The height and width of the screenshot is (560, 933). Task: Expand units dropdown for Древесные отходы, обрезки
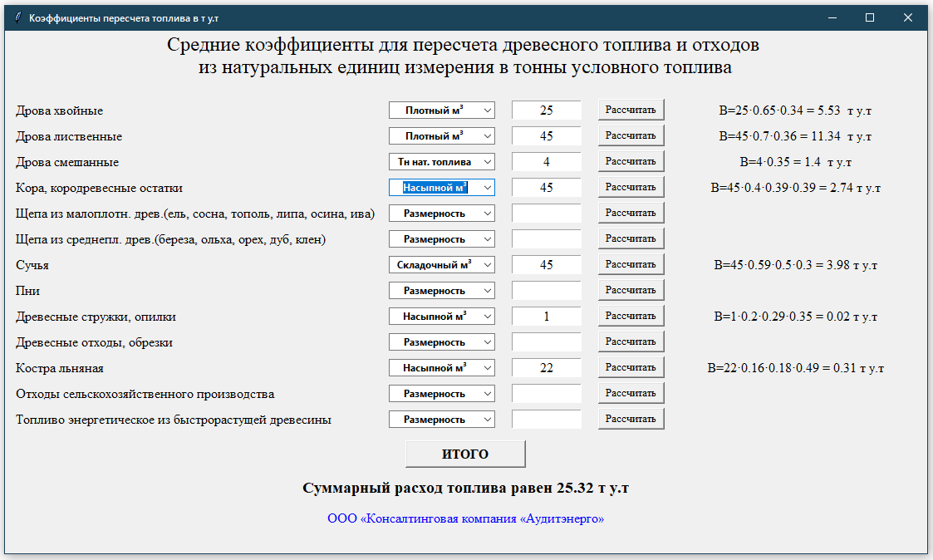441,342
